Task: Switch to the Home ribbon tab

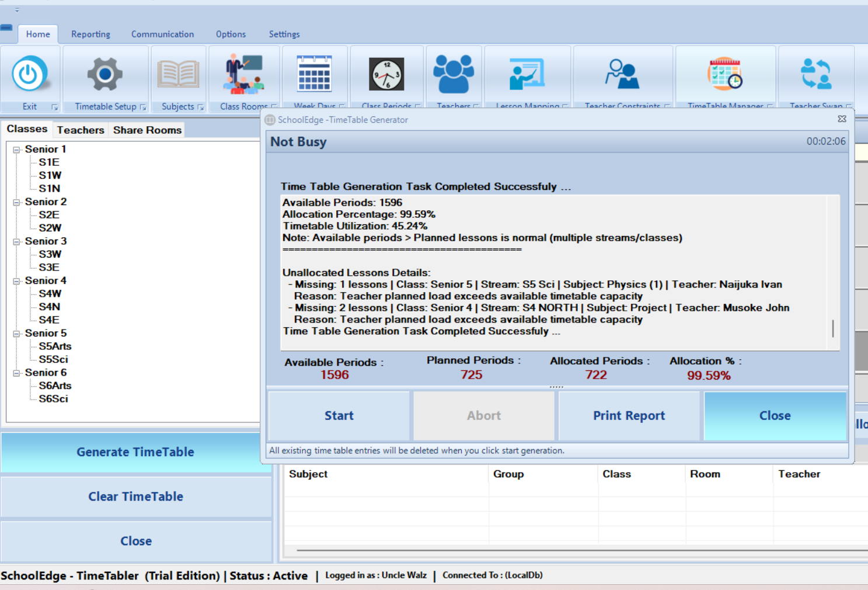Action: 38,34
